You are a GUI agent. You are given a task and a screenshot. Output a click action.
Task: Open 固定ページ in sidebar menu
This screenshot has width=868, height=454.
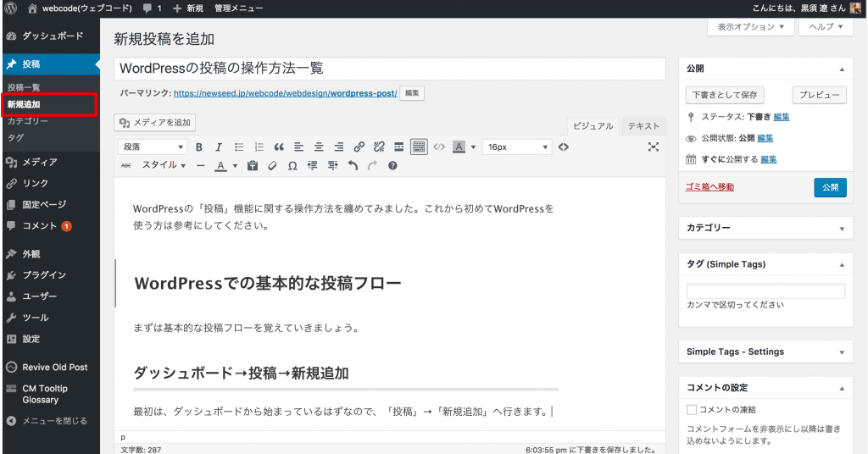click(51, 205)
